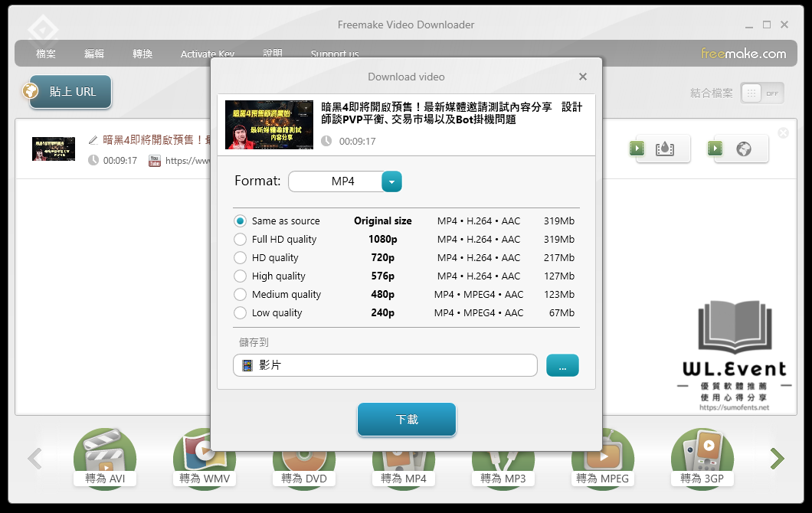Click the Convert to MP4 icon

point(404,471)
